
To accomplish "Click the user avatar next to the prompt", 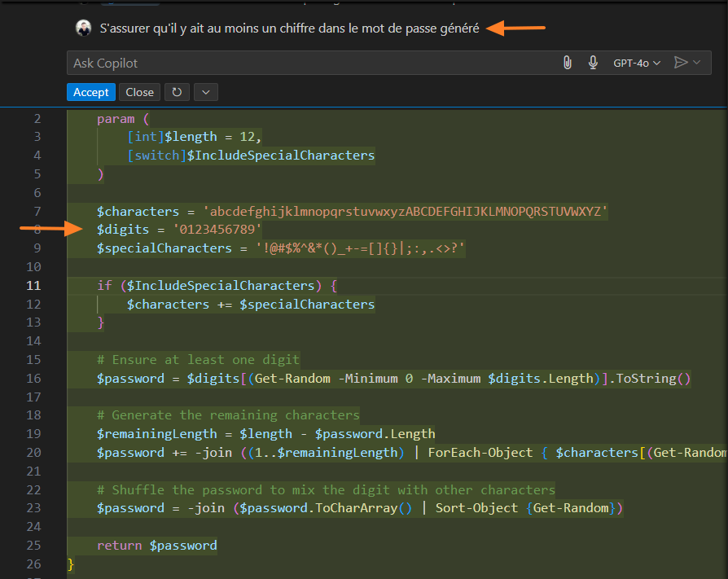I will (x=81, y=27).
